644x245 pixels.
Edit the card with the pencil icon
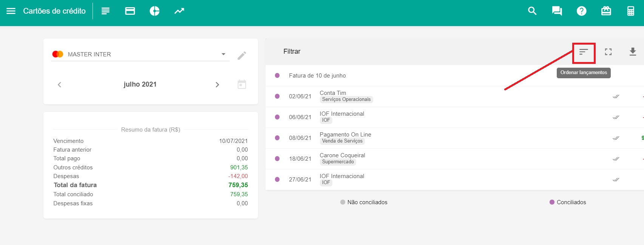click(x=242, y=56)
